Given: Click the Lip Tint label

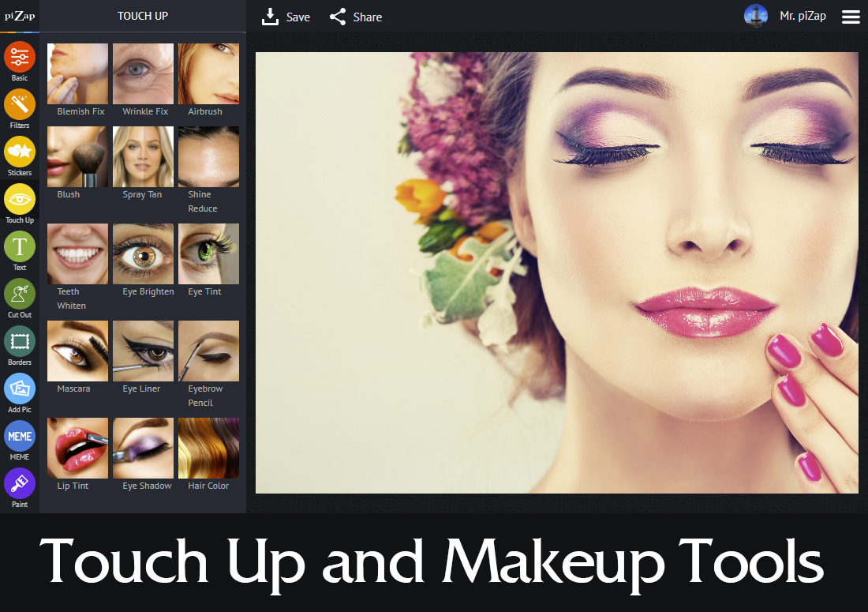Looking at the screenshot, I should pyautogui.click(x=73, y=486).
